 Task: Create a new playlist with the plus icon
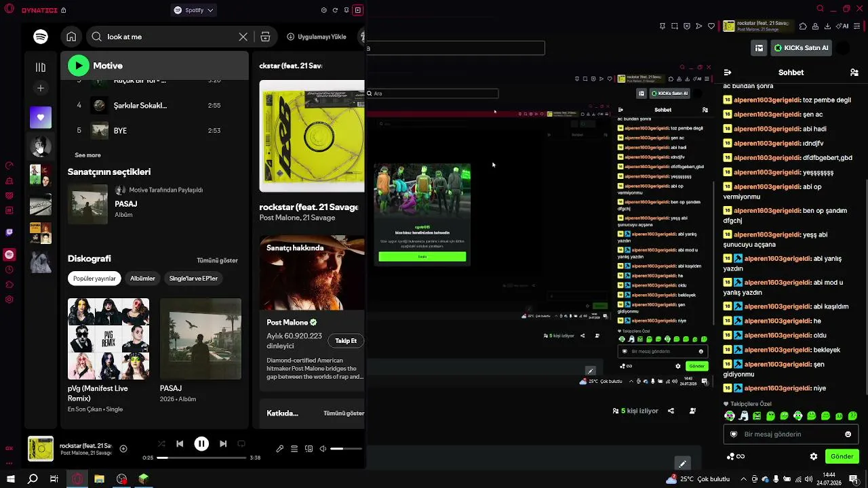(x=41, y=88)
